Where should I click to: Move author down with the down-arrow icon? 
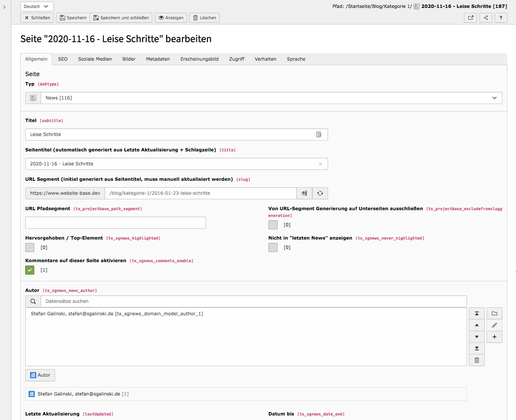[476, 336]
